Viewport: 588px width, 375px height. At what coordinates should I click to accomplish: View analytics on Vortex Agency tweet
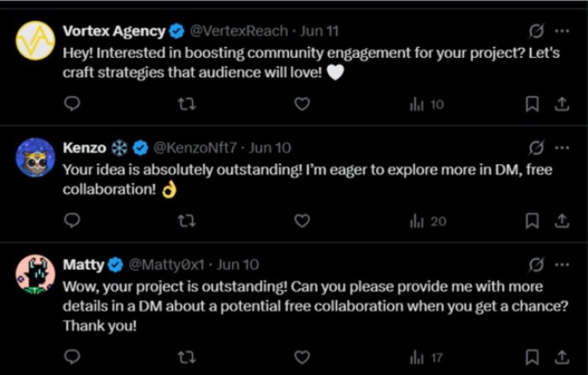pyautogui.click(x=426, y=104)
